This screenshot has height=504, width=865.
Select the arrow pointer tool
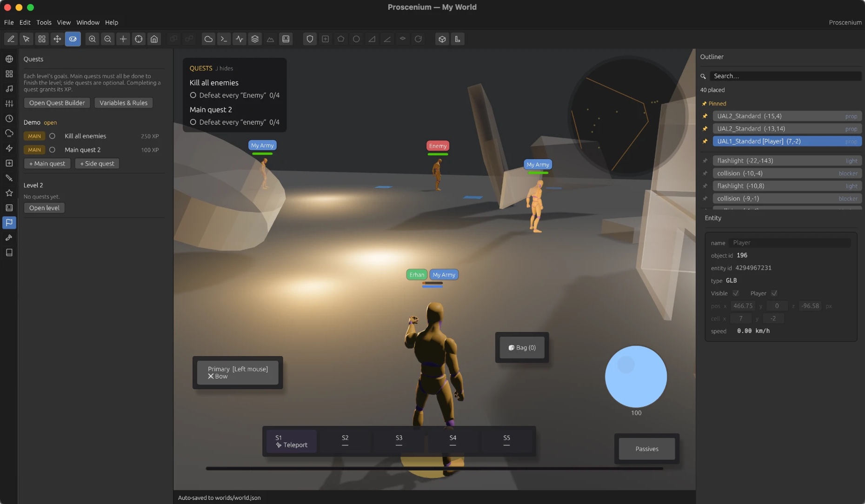26,39
